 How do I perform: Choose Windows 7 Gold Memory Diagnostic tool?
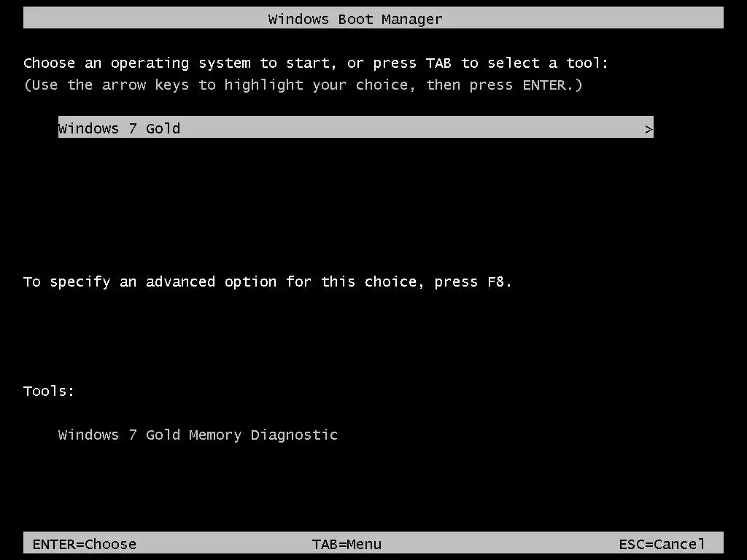[x=198, y=435]
